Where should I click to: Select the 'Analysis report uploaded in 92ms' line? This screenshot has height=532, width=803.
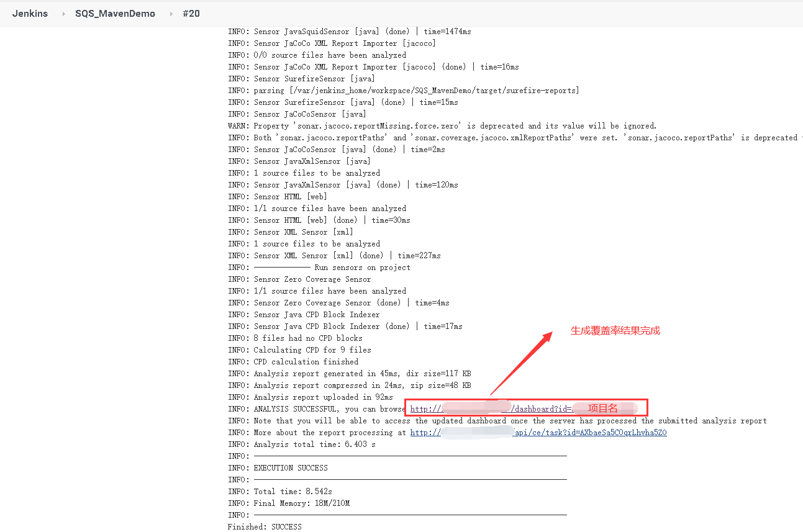coord(311,397)
